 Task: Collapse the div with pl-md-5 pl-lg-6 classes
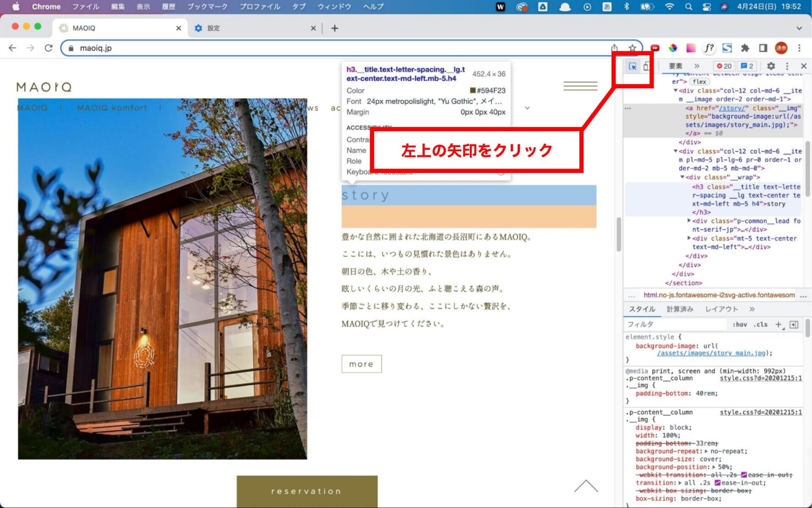[x=675, y=151]
